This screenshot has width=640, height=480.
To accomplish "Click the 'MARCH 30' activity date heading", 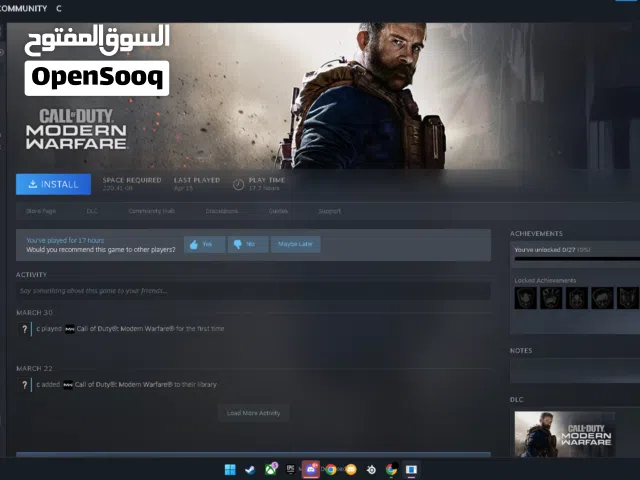I will click(34, 313).
